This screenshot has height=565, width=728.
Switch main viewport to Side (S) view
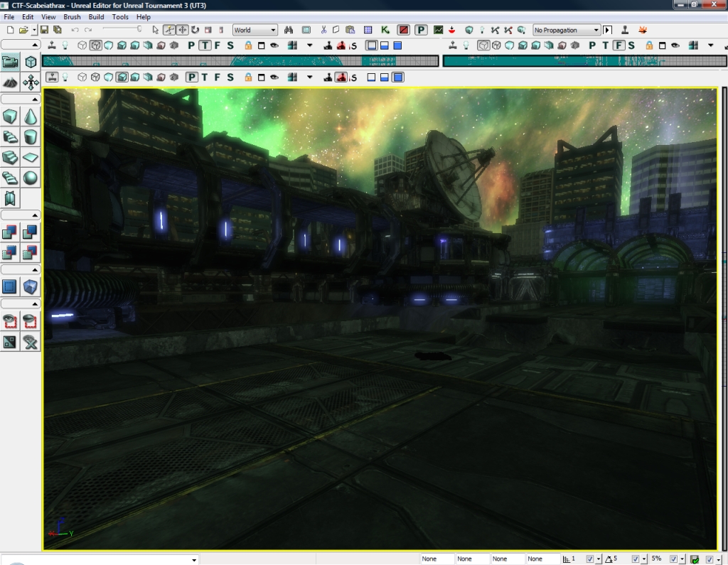[230, 77]
